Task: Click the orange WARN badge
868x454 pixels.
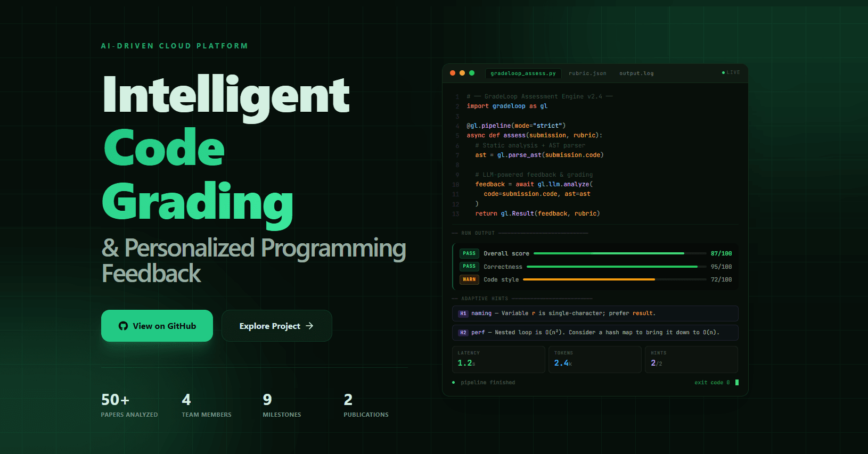Action: click(x=469, y=279)
